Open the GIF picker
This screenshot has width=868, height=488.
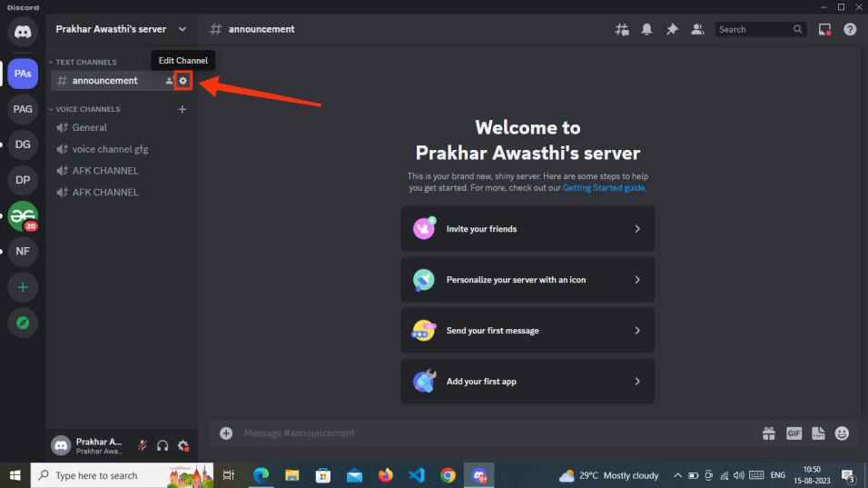pos(794,433)
